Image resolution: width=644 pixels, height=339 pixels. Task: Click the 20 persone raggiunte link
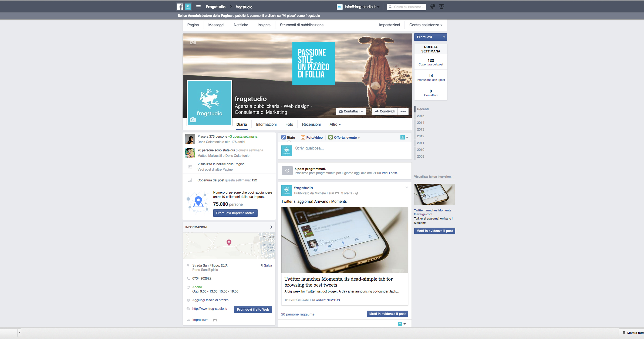click(x=298, y=314)
